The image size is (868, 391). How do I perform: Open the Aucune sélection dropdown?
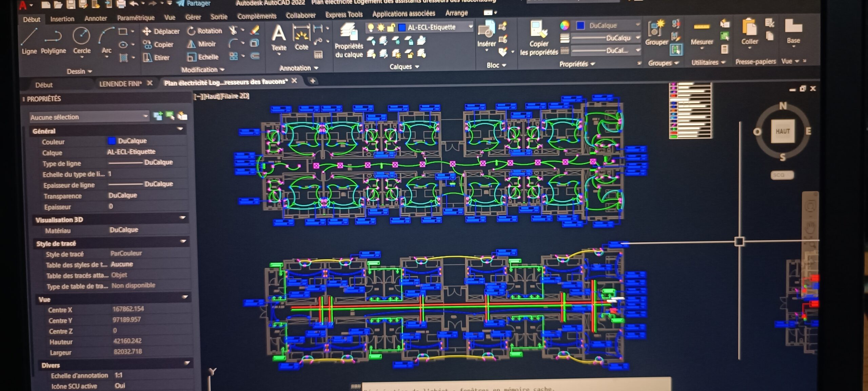[89, 117]
